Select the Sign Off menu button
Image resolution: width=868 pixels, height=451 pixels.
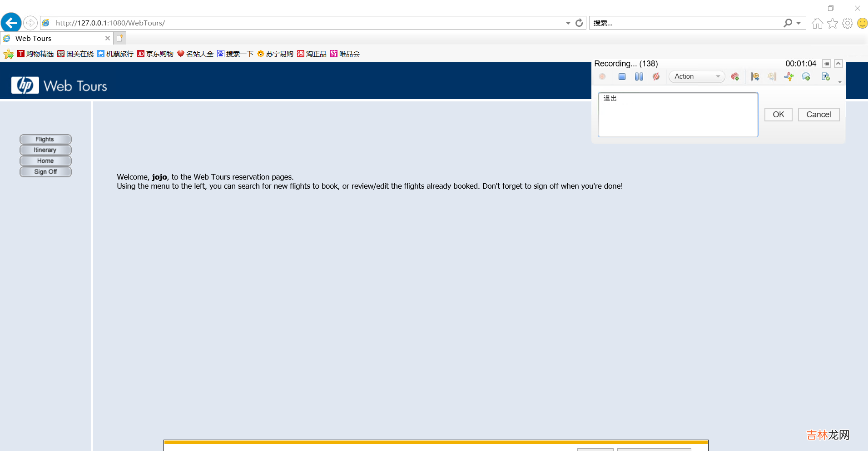[45, 172]
